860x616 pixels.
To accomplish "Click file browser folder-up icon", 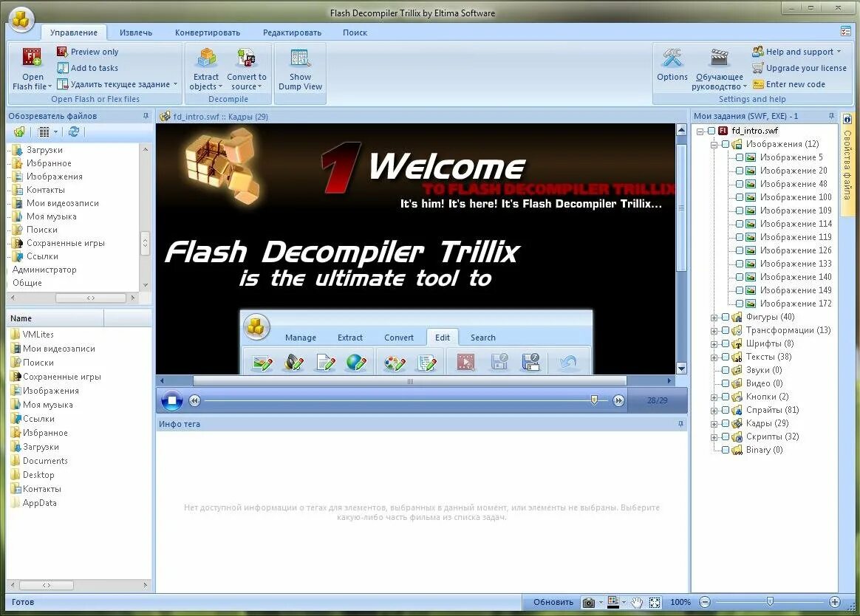I will pos(19,131).
